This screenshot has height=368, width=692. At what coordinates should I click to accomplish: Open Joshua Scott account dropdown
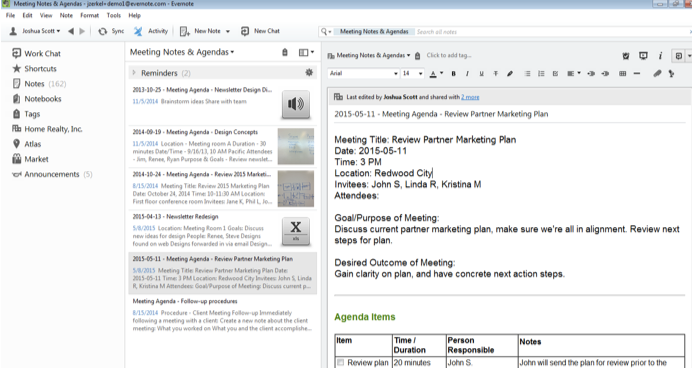point(35,31)
